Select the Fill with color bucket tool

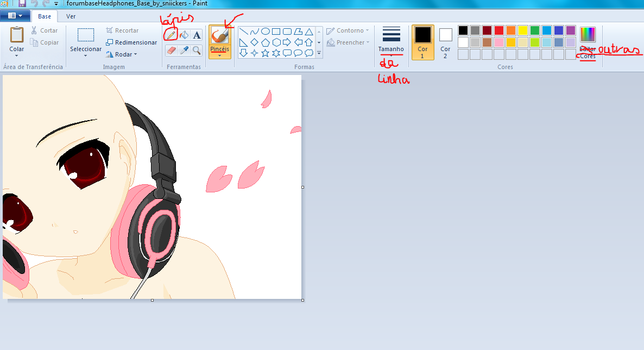point(185,35)
